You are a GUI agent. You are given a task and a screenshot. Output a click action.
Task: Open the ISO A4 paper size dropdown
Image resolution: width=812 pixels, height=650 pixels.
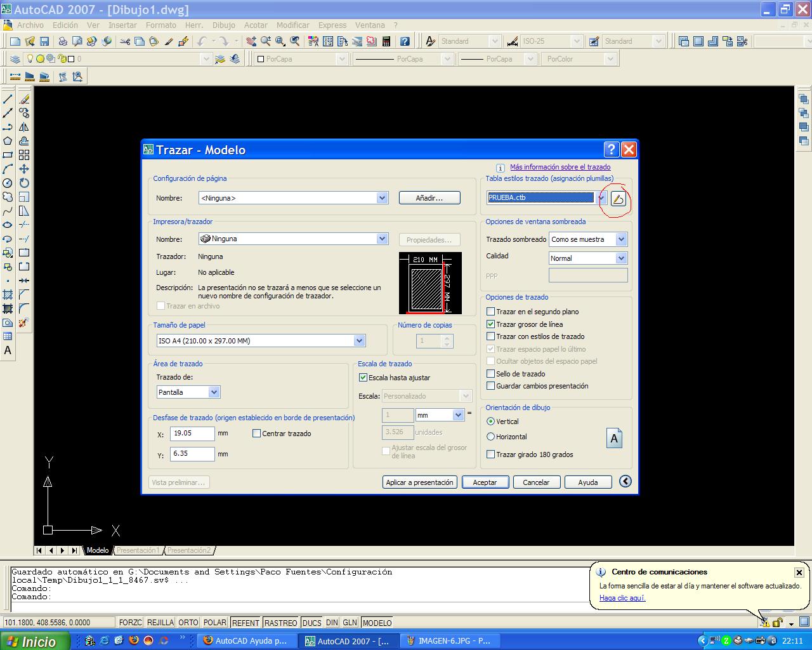[359, 341]
